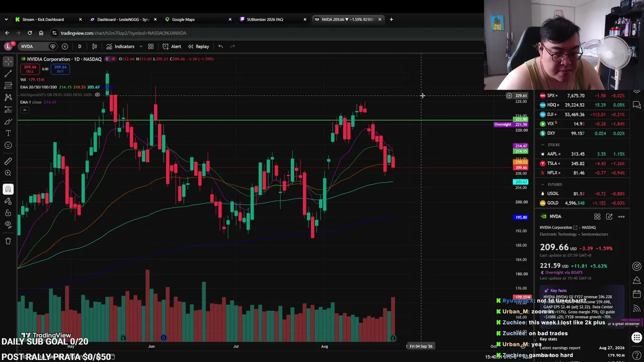Change the D chart interval
The height and width of the screenshot is (362, 644).
[79, 46]
